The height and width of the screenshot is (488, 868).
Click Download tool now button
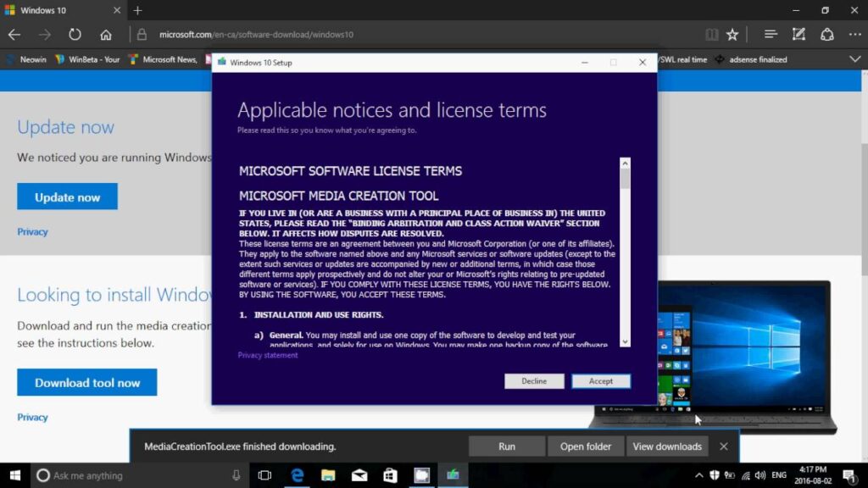pyautogui.click(x=87, y=382)
